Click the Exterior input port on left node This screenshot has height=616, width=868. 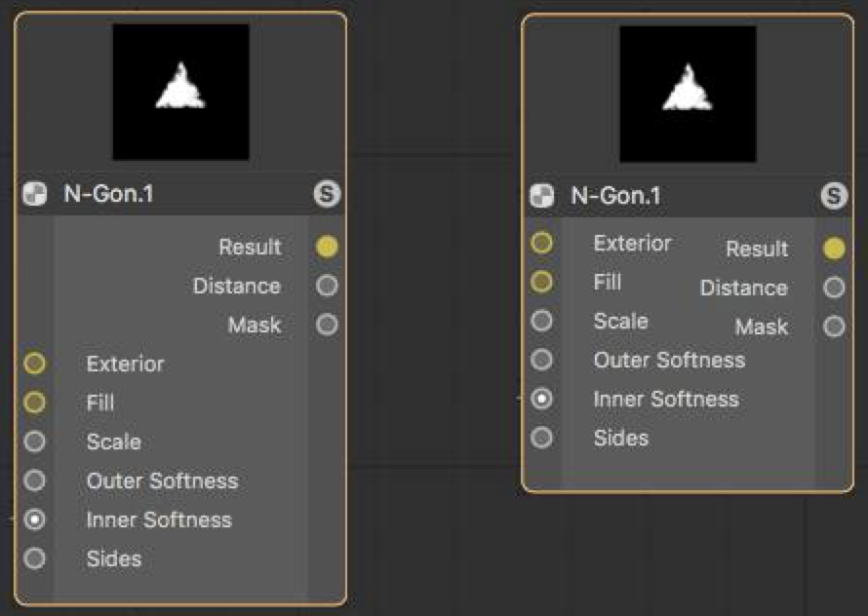[x=34, y=364]
